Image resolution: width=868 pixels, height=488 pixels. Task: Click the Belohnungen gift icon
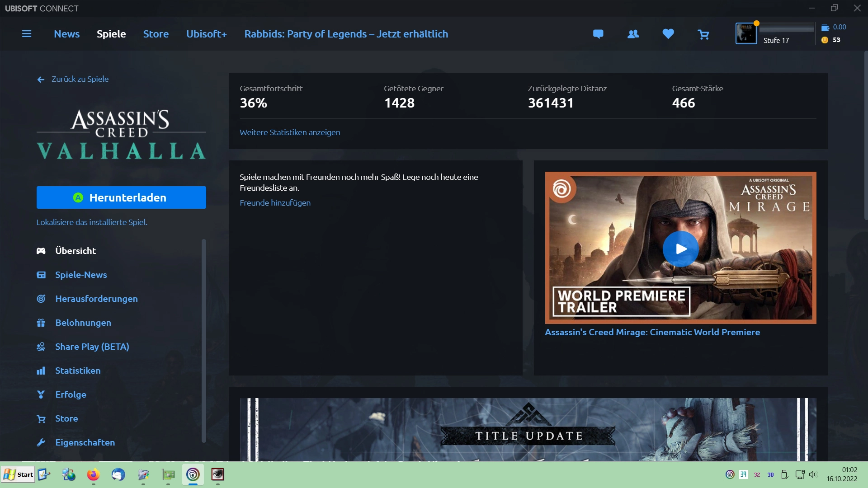[41, 323]
